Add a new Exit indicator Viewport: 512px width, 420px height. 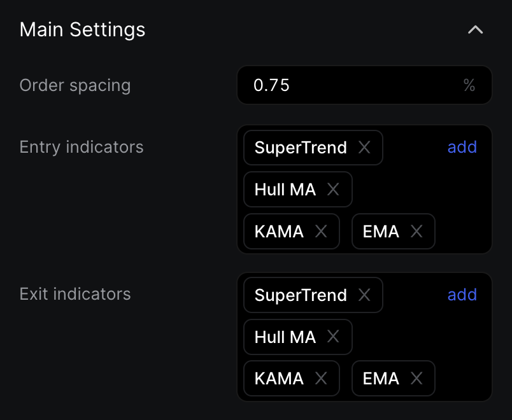462,295
